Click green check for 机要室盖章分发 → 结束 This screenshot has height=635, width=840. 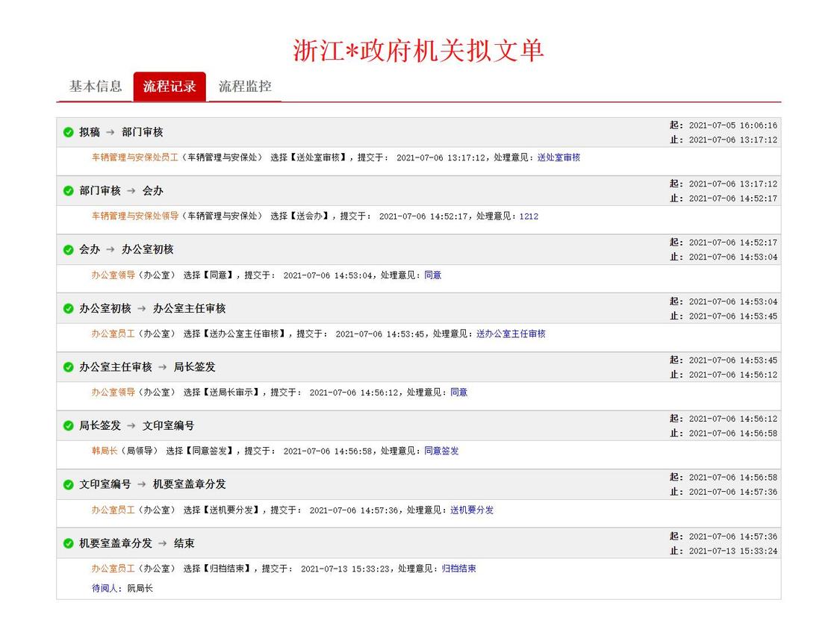click(69, 543)
